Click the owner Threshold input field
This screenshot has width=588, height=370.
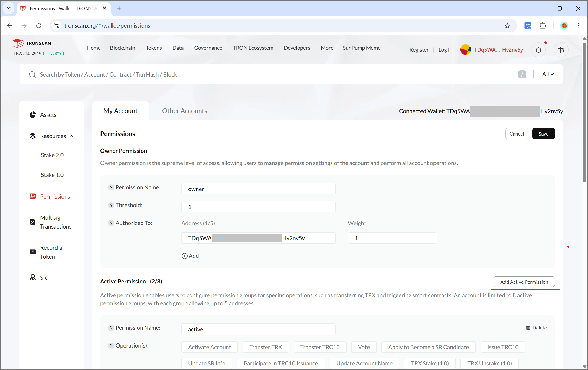[x=259, y=207]
